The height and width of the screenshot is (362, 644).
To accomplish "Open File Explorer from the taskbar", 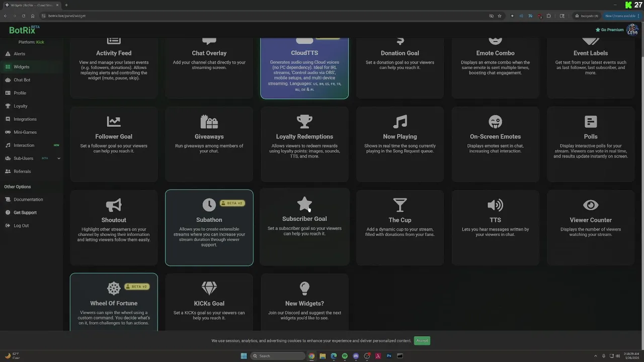I will coord(323,356).
